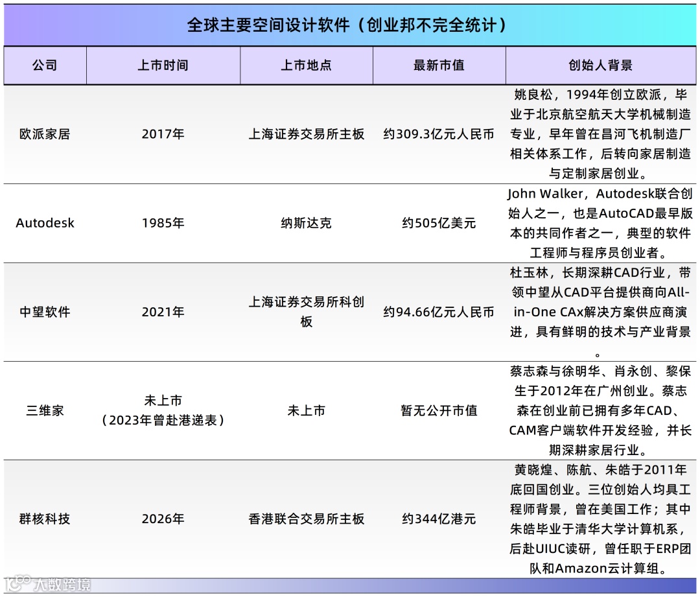
Task: Click the Autodesk company cell
Action: [45, 223]
